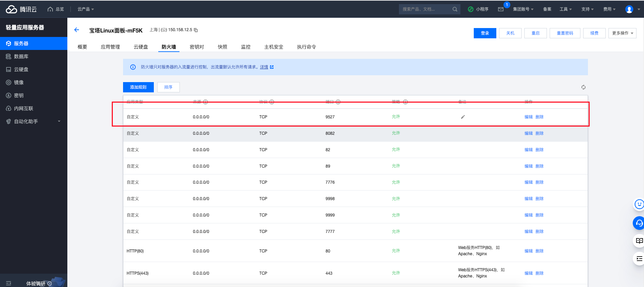Open the 费用 dropdown menu
The image size is (644, 287).
[x=609, y=9]
